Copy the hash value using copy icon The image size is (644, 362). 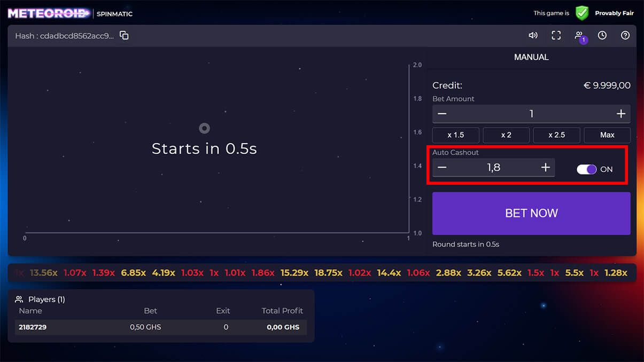124,35
